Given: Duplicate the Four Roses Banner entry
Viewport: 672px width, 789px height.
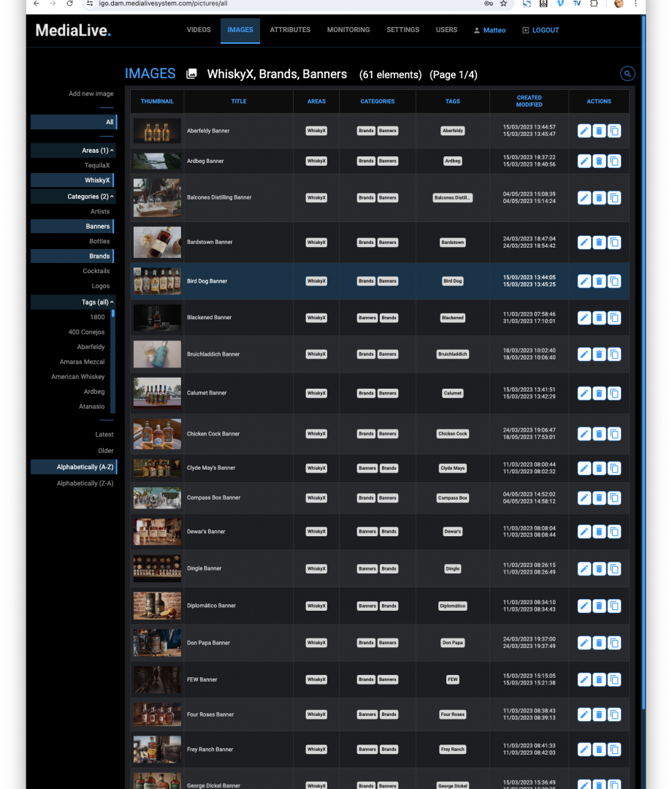Looking at the screenshot, I should pos(614,714).
